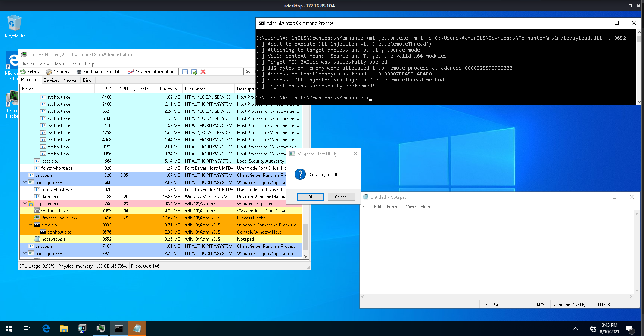Select the dwm.exe process row
This screenshot has width=644, height=336.
[x=161, y=197]
